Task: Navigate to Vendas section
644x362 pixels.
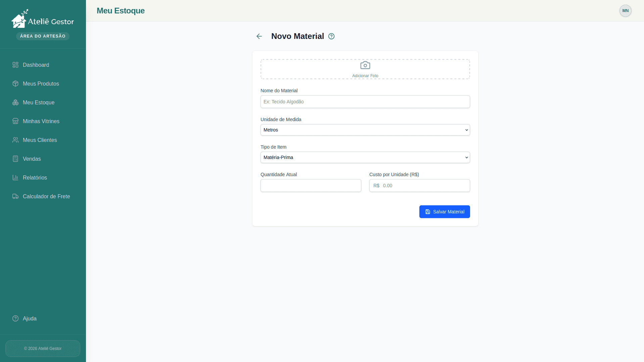Action: click(32, 159)
